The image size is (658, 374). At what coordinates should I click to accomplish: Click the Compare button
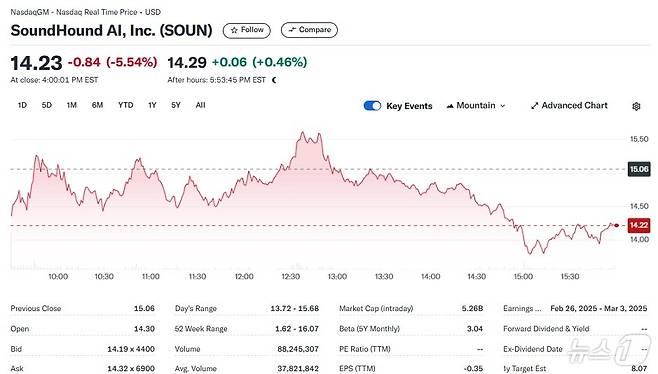[309, 30]
